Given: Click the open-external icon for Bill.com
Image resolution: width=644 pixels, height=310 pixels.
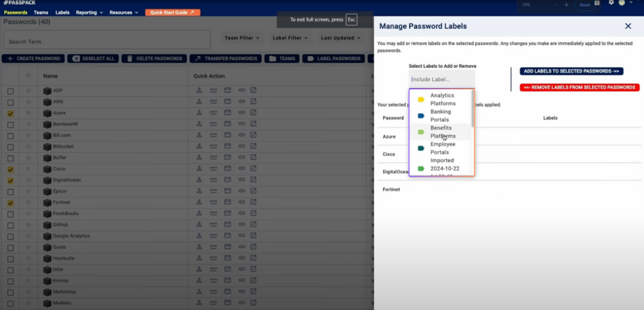Looking at the screenshot, I should click(253, 135).
